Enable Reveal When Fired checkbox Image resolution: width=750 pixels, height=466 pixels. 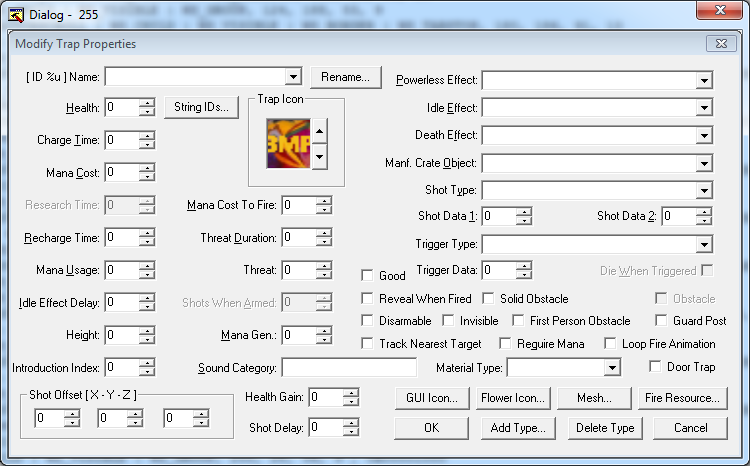(367, 299)
